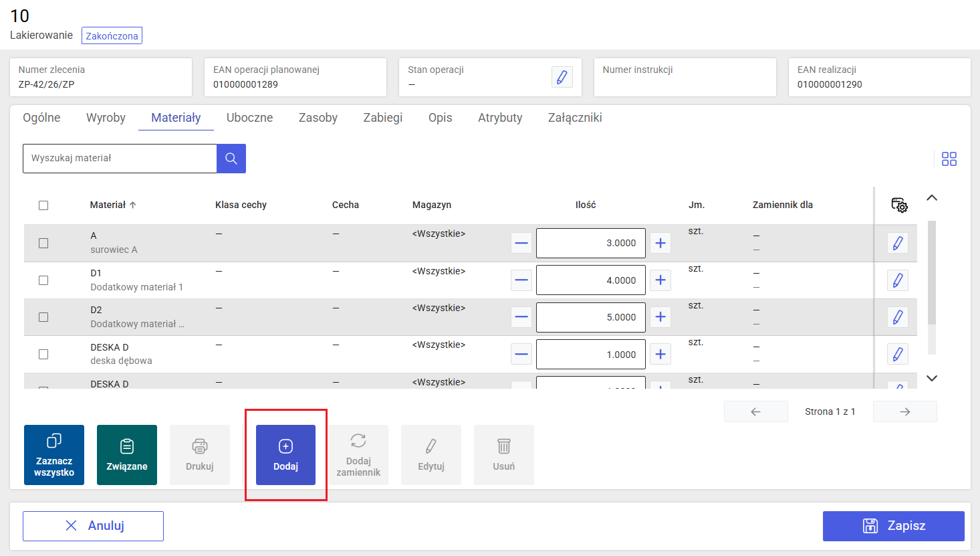This screenshot has width=980, height=556.
Task: Expand list using the down chevron
Action: [x=932, y=378]
